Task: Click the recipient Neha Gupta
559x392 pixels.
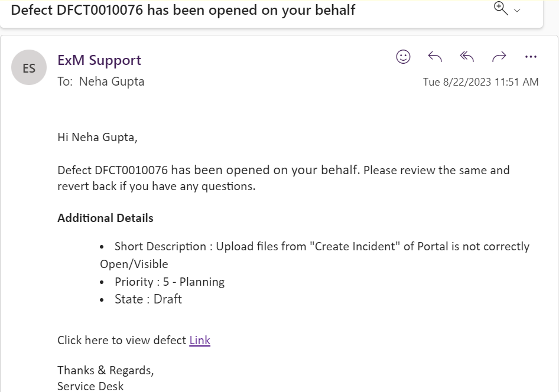Action: point(111,81)
